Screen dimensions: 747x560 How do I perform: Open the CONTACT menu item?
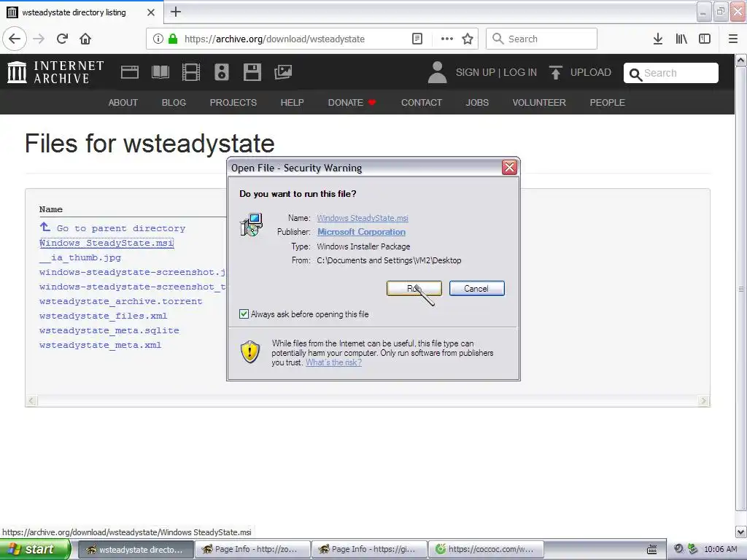422,102
